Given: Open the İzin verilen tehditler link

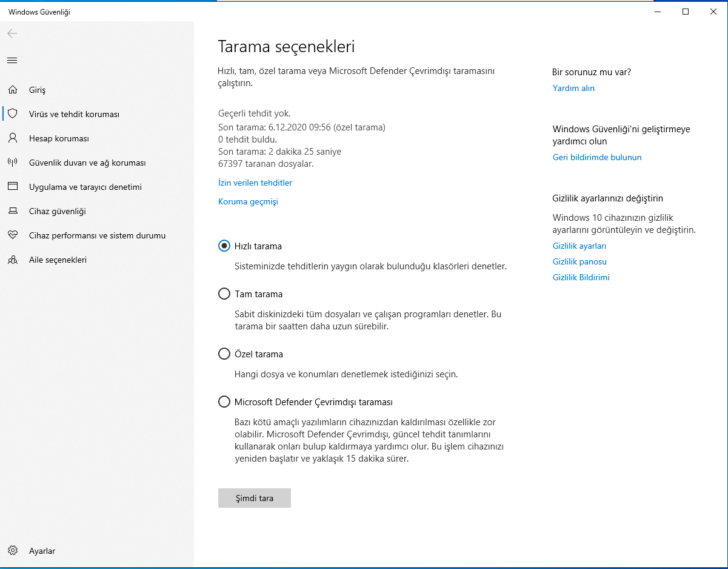Looking at the screenshot, I should click(x=255, y=183).
